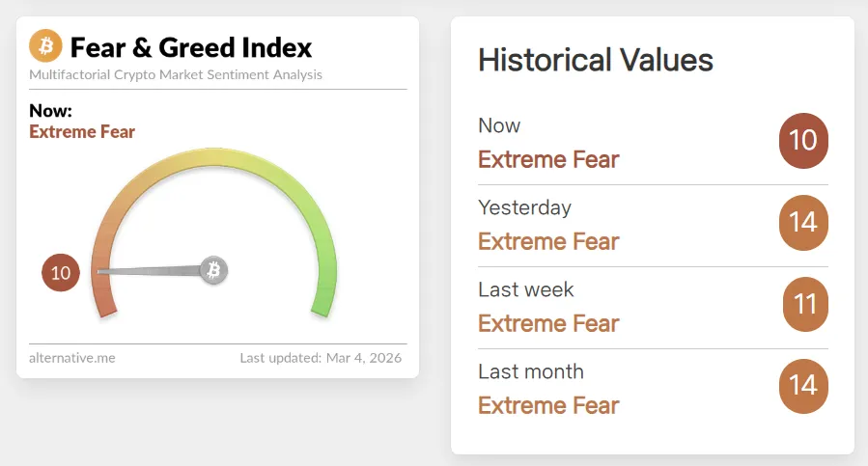Select the Yesterday label in Historical Values
The height and width of the screenshot is (466, 868).
(x=524, y=207)
